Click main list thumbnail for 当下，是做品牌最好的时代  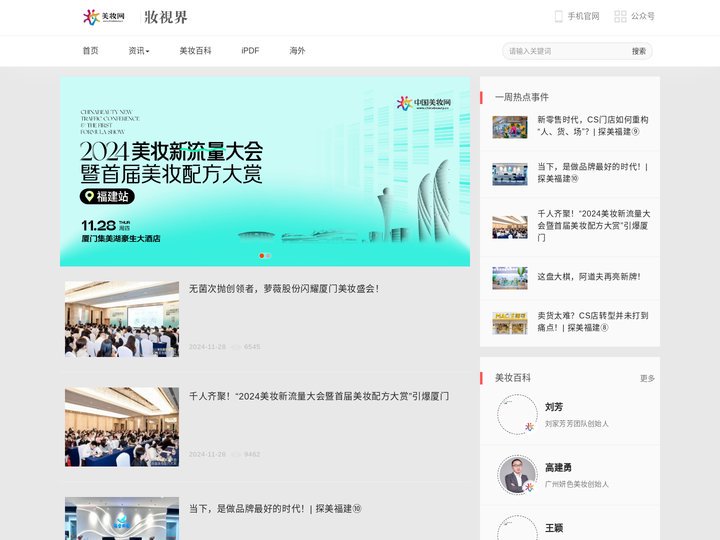click(122, 518)
